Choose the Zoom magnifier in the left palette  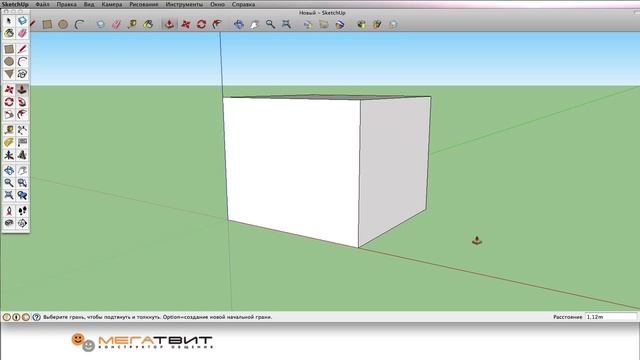[x=9, y=182]
